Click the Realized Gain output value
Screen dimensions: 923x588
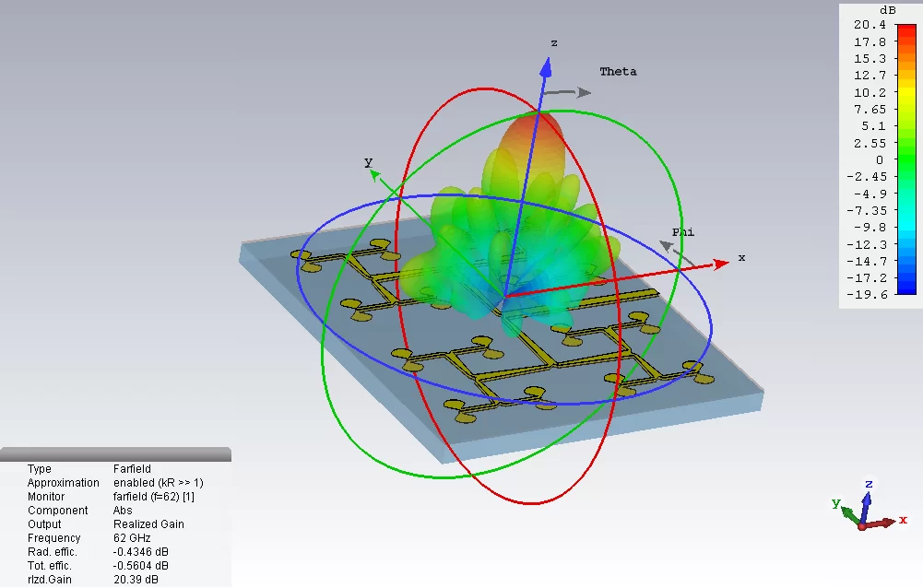point(148,523)
